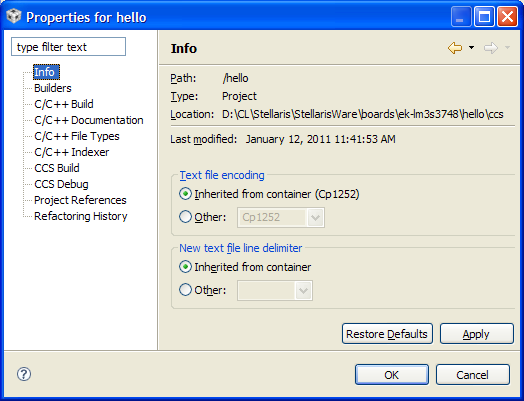Open the back history dropdown arrow

pyautogui.click(x=471, y=48)
